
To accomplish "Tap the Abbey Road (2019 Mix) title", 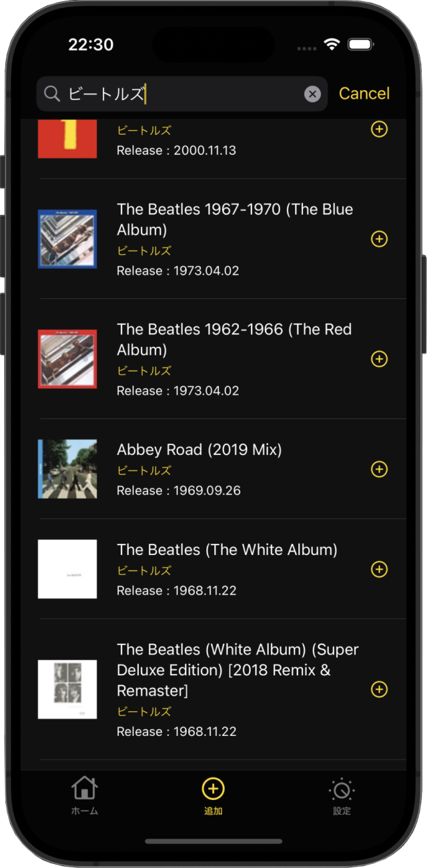I will [199, 450].
